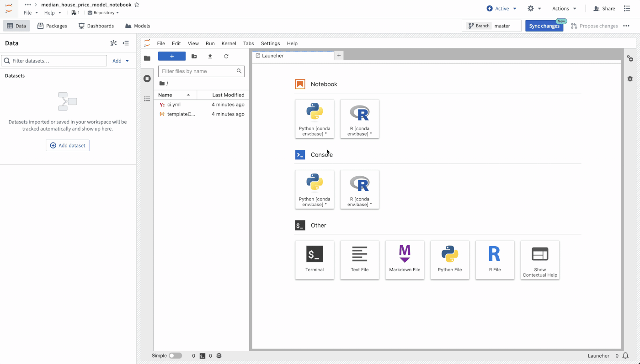Create a new Text File
640x364 pixels.
point(360,260)
